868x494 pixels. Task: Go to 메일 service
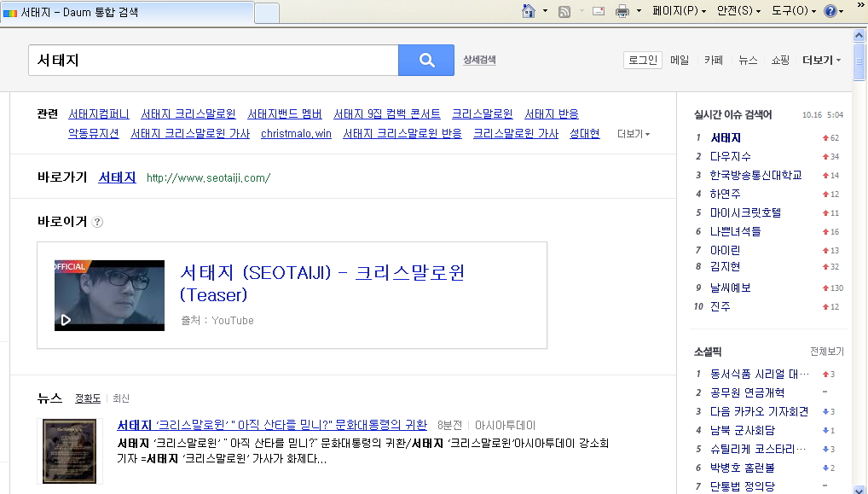[680, 61]
